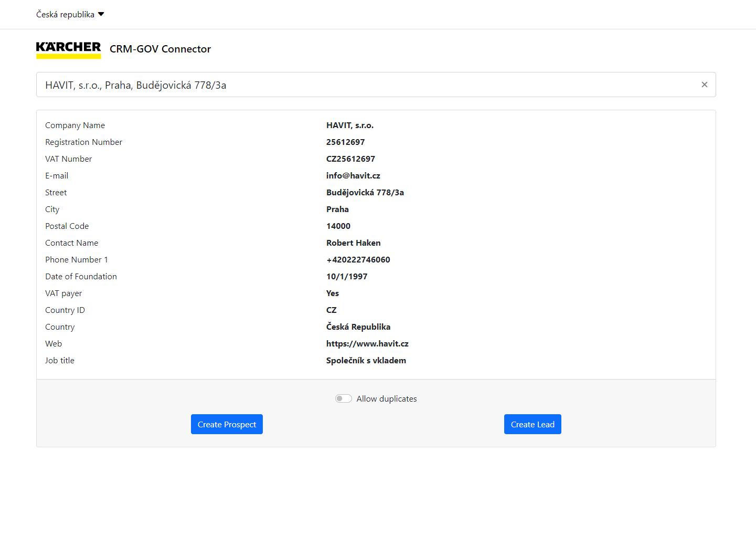Click the Postal Code value 14000

(338, 226)
